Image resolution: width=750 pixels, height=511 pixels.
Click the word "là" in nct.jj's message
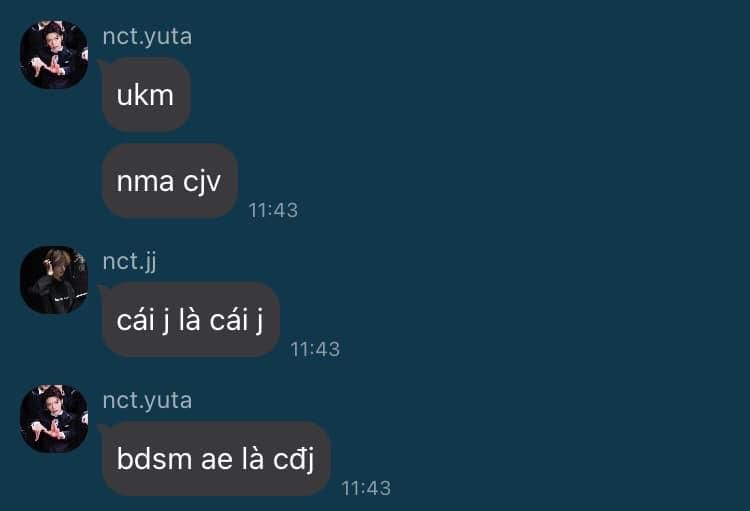[x=189, y=319]
